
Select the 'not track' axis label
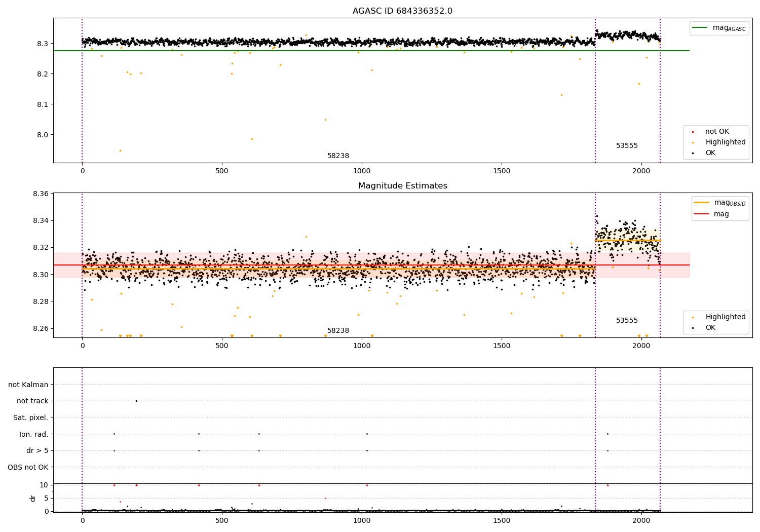(x=32, y=401)
